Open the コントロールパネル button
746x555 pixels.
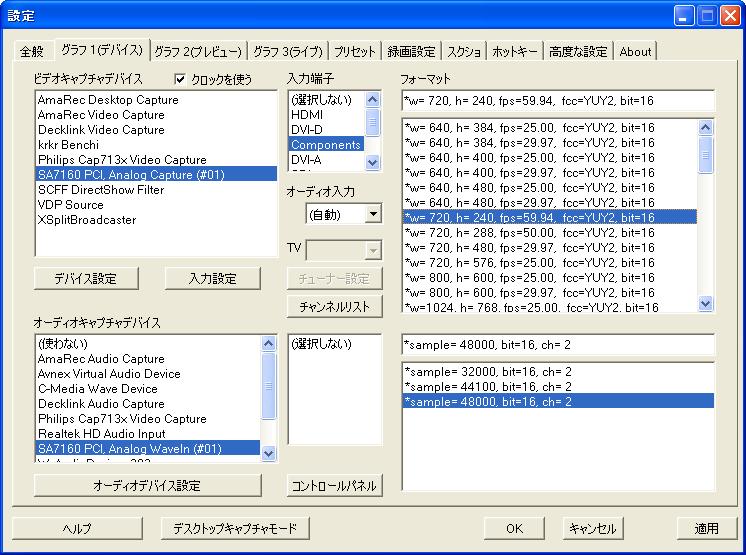[x=334, y=486]
